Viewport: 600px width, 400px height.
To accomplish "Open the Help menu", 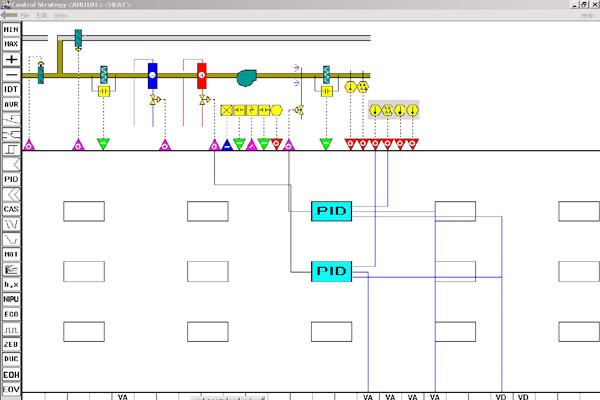I will [x=587, y=16].
